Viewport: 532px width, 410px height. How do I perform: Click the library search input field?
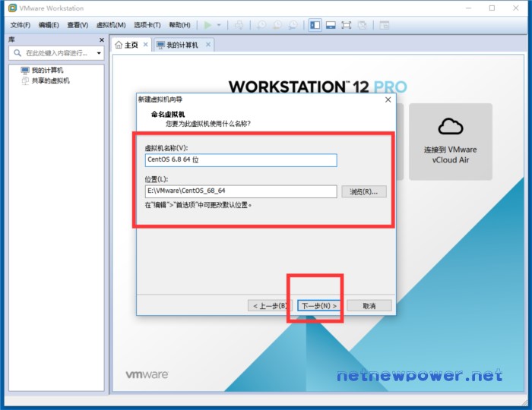click(x=56, y=53)
